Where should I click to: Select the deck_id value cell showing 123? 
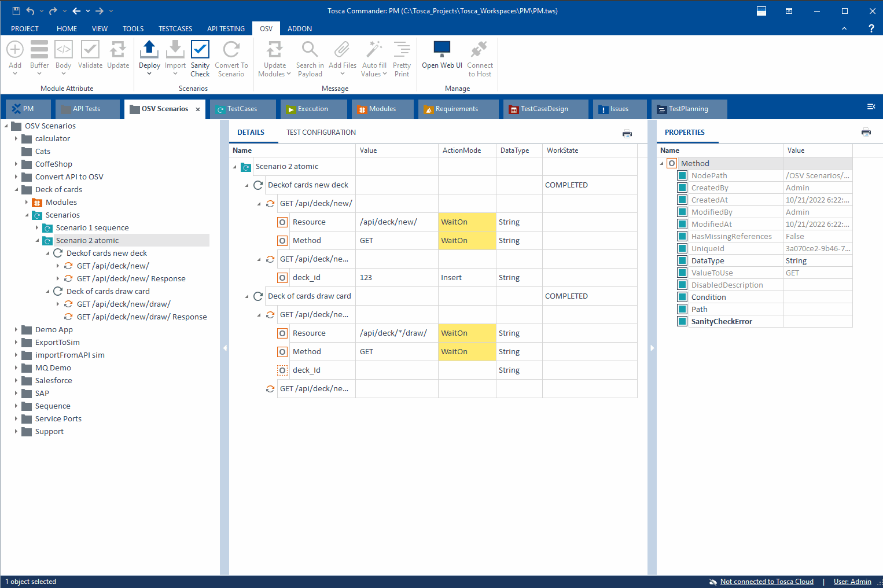click(x=397, y=277)
